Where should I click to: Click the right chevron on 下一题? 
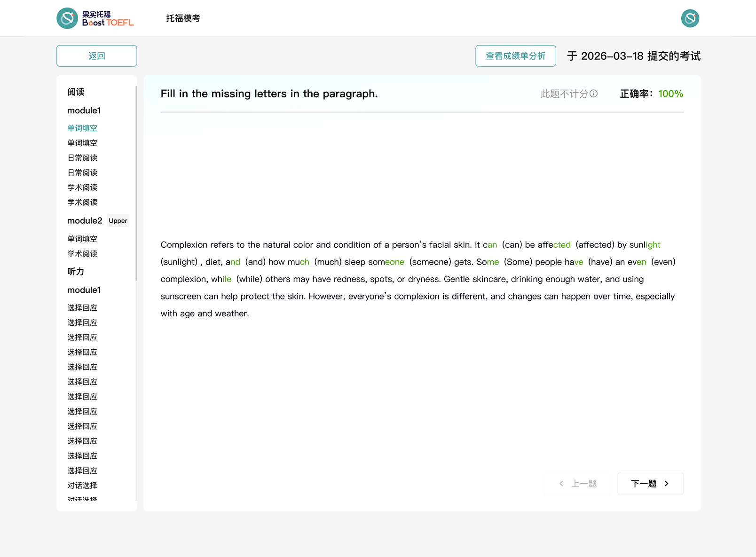click(x=666, y=484)
